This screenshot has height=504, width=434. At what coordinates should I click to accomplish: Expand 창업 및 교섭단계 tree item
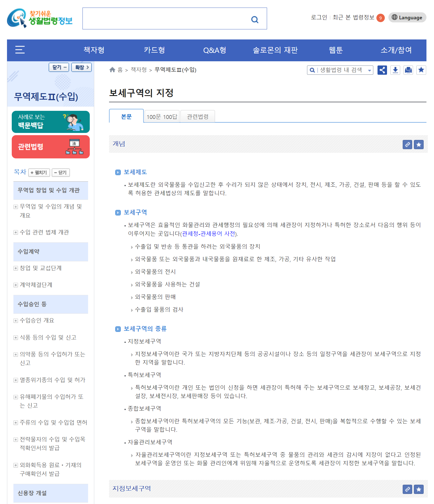click(x=16, y=268)
